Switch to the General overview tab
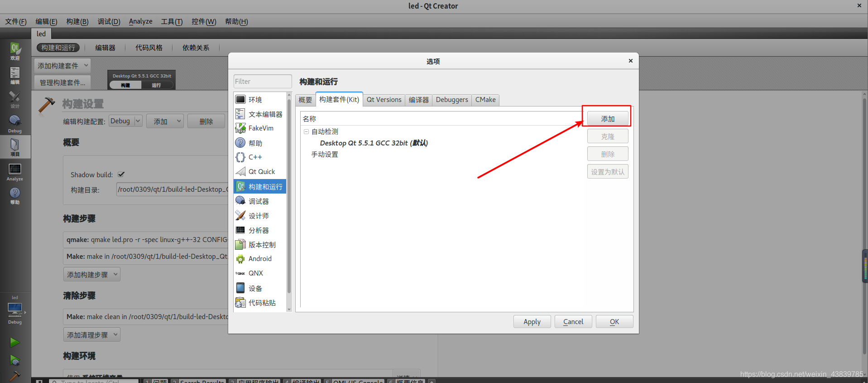 click(305, 100)
